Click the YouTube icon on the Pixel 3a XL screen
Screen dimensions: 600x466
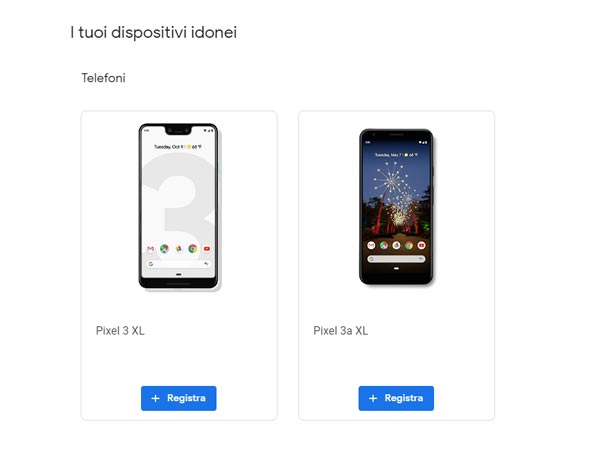pos(421,245)
